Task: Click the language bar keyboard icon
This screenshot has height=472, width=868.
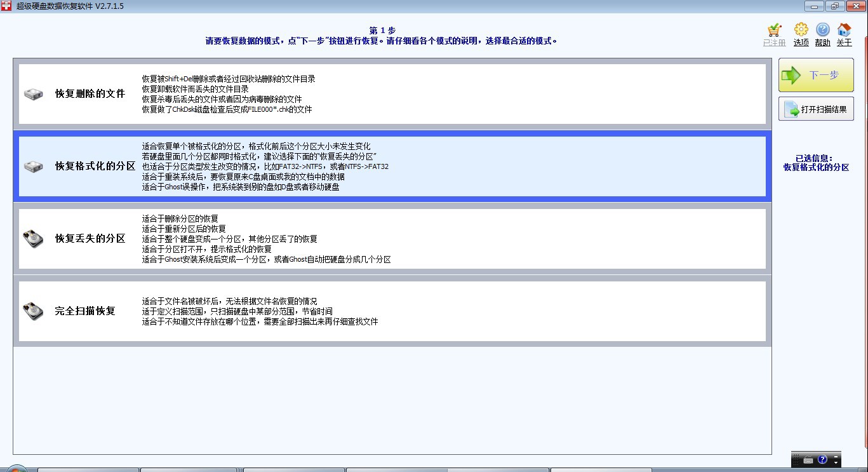Action: click(x=808, y=460)
